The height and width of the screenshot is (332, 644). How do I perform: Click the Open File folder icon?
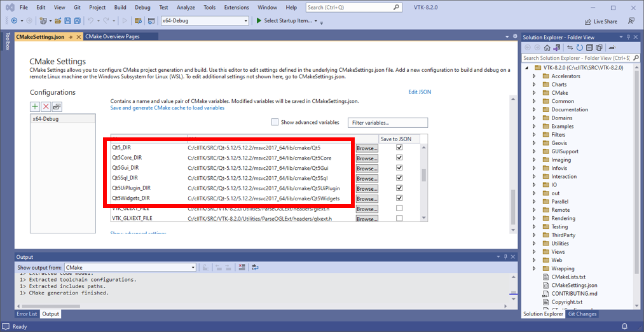point(58,20)
